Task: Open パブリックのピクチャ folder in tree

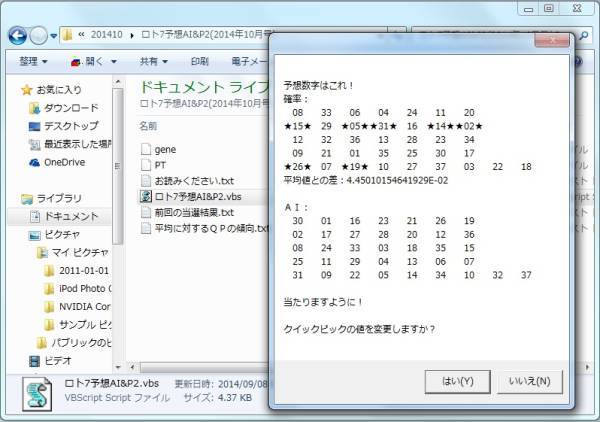Action: click(x=82, y=342)
